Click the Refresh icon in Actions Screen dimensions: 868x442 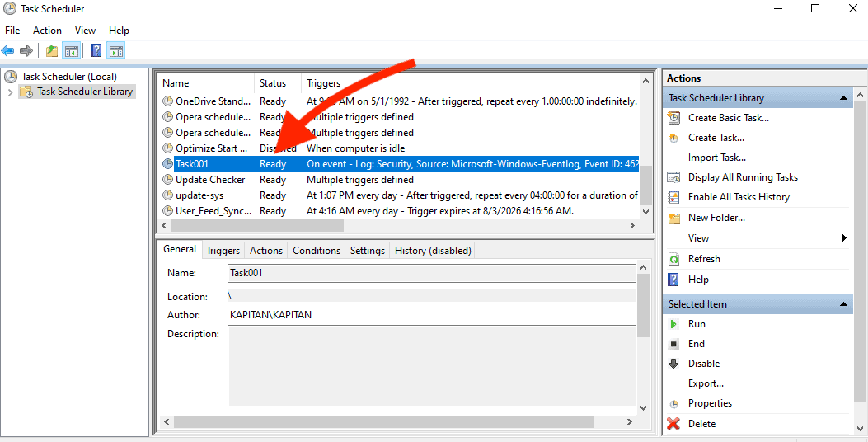tap(674, 259)
